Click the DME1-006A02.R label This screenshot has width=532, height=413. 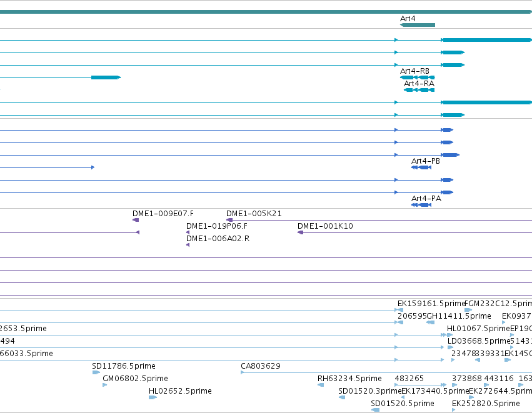[x=218, y=239]
